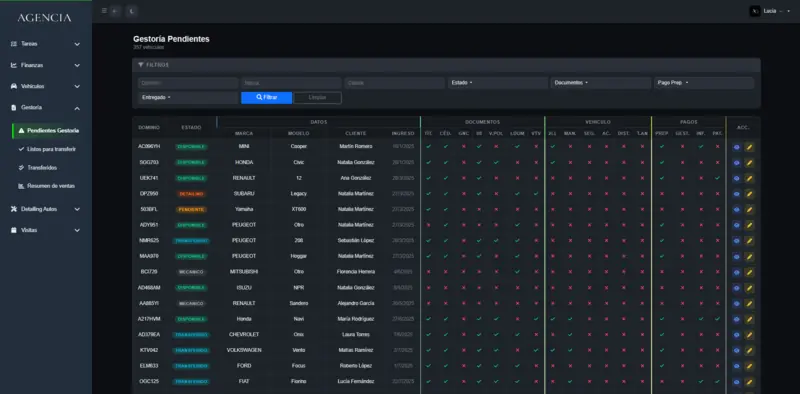Viewport: 800px width, 394px height.
Task: Expand the Tareas menu chevron
Action: tap(77, 44)
